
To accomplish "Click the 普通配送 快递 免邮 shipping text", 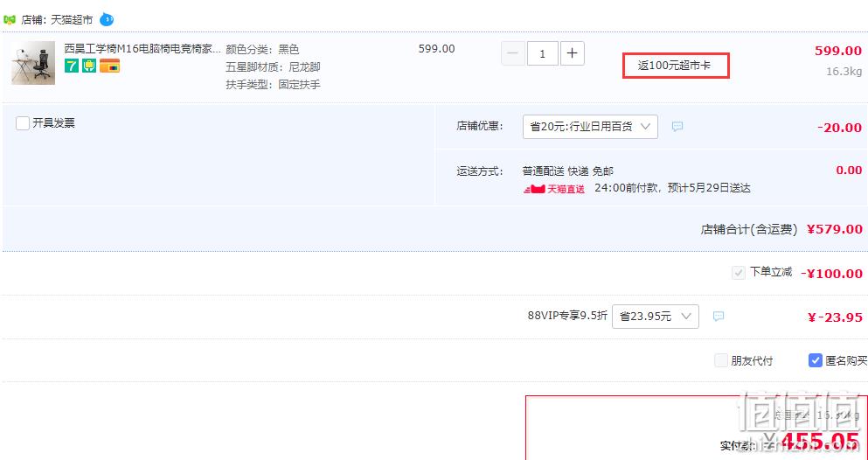I will (568, 171).
